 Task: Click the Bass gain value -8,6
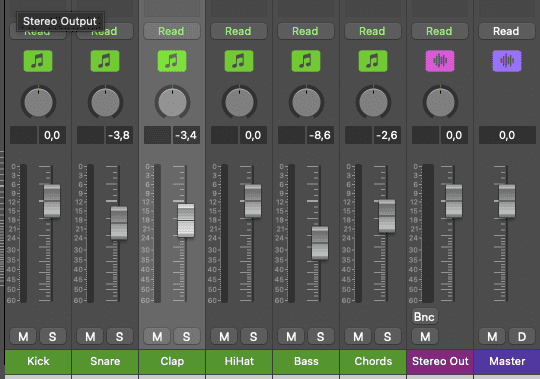[x=320, y=135]
